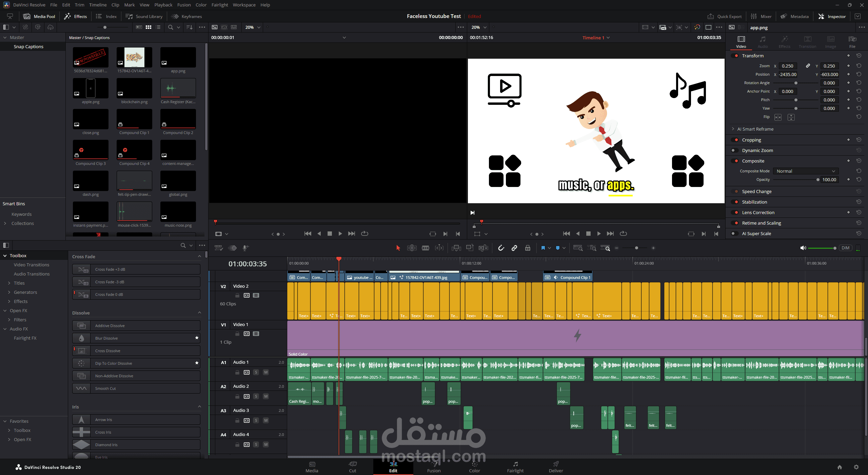Adjust the timeline zoom slider

(636, 248)
